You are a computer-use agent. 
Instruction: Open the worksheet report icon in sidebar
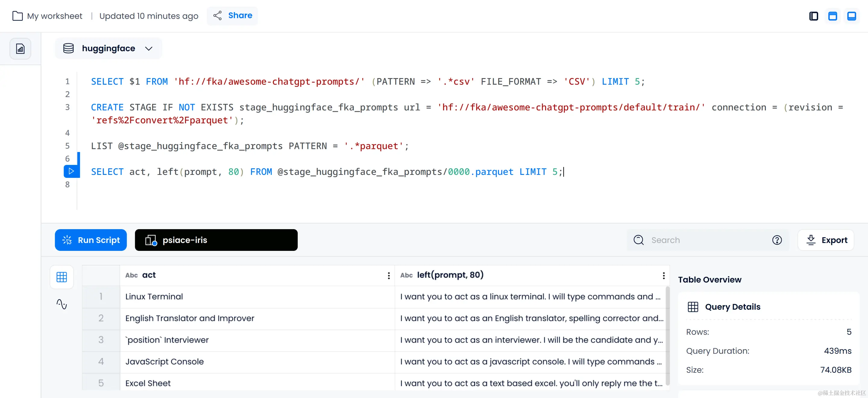[20, 49]
